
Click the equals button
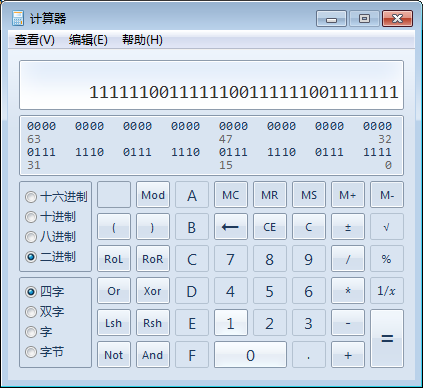[387, 339]
